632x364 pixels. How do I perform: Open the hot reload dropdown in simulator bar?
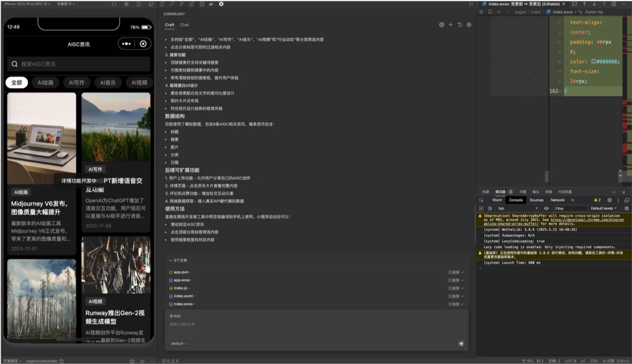pyautogui.click(x=65, y=4)
